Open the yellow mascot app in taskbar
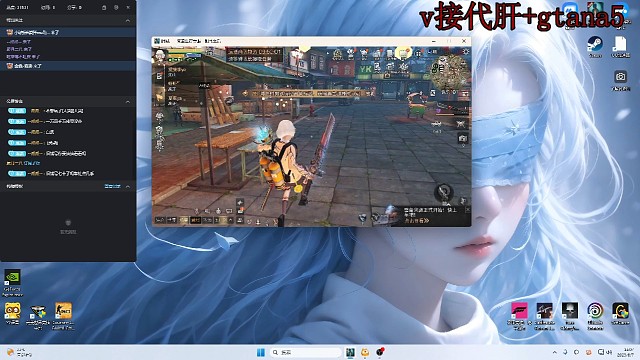640x360 pixels. 365,352
